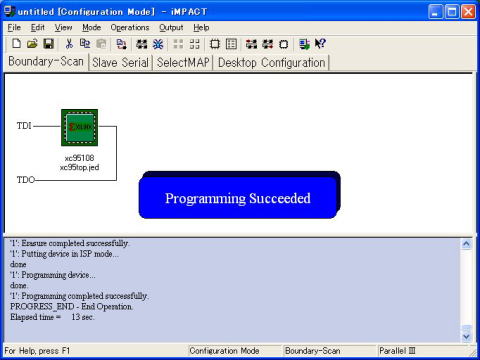Open the Output menu
480x360 pixels.
(x=171, y=28)
